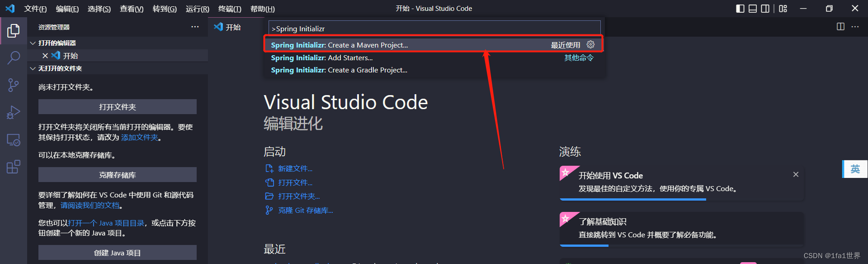Open the 终端(T) menu
Screen dimensions: 868x264
pyautogui.click(x=230, y=9)
